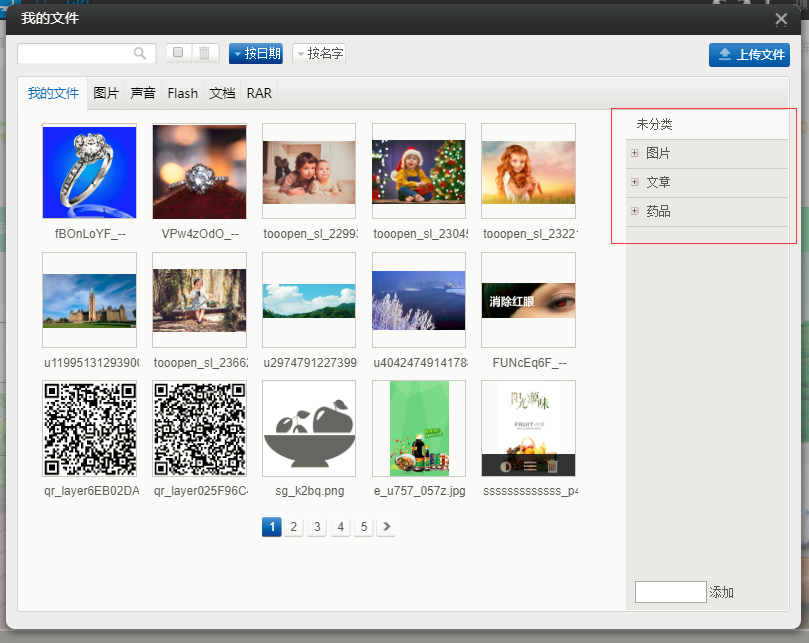
Task: Switch to the Flash tab
Action: (x=182, y=93)
